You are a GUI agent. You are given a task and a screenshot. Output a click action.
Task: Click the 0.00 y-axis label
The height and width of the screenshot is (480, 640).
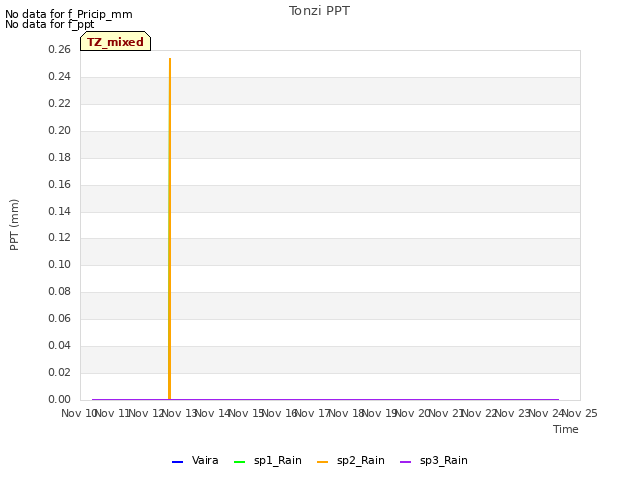(x=59, y=399)
